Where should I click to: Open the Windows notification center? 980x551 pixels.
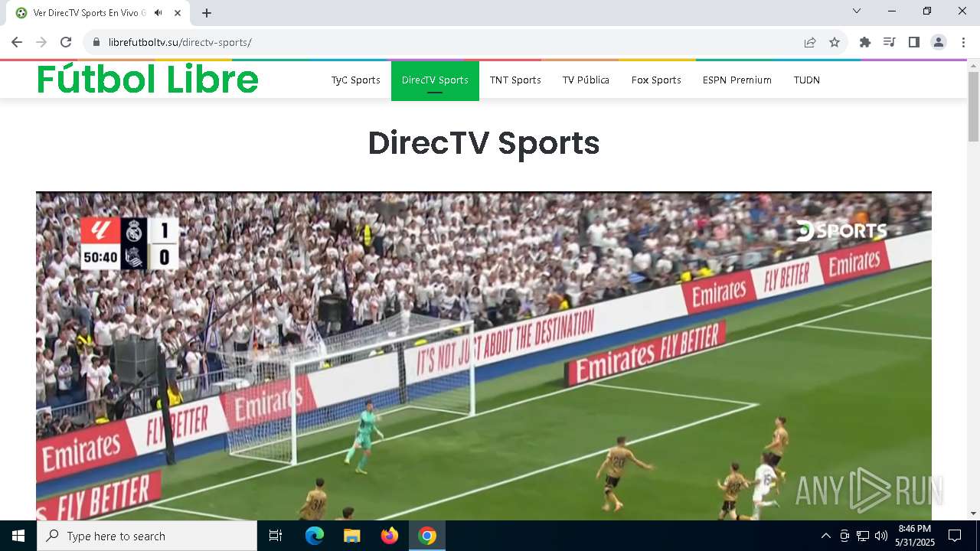pos(955,536)
